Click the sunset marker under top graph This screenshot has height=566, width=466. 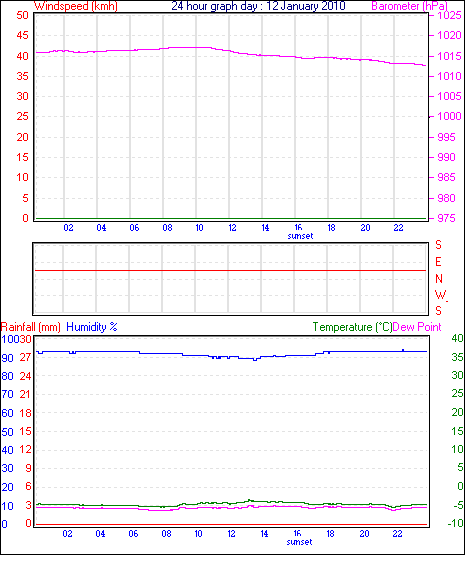(300, 236)
